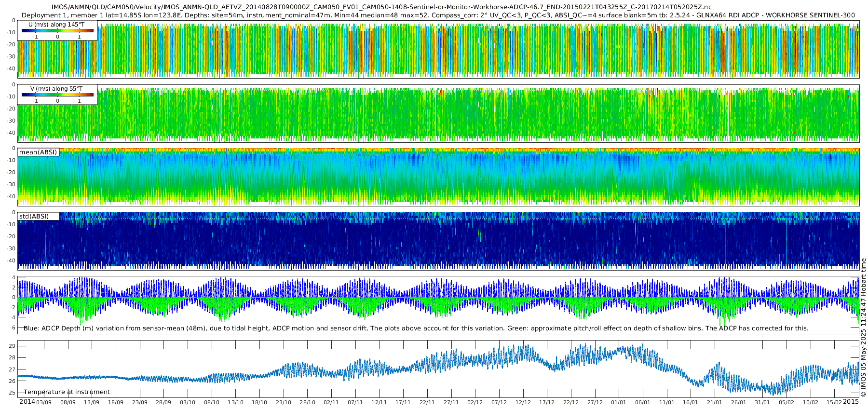
Task: Click the 29 tick on temperature axis
Action: [12, 346]
